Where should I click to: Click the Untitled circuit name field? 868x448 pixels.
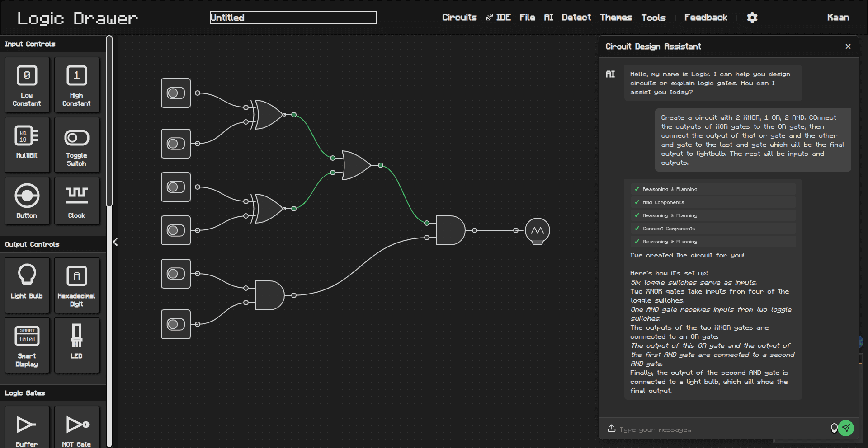pos(293,18)
